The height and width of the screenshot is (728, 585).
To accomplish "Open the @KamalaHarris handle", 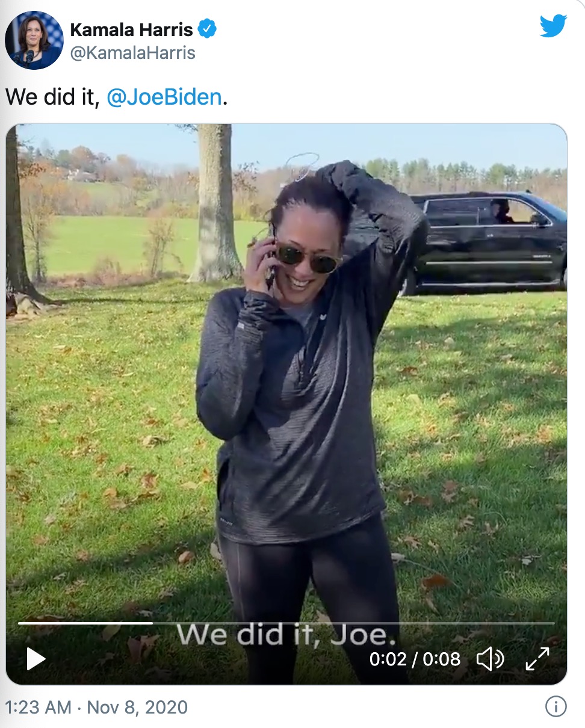I will tap(133, 53).
